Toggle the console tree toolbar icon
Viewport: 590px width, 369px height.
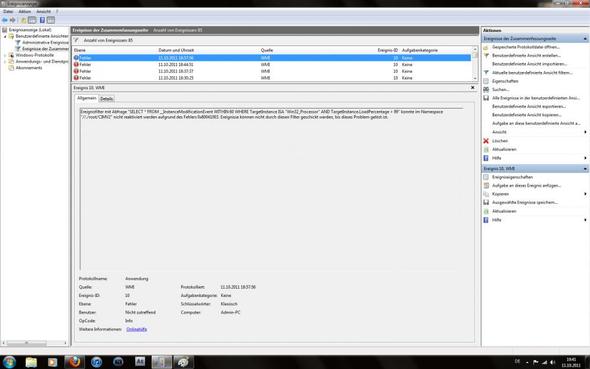(32, 20)
